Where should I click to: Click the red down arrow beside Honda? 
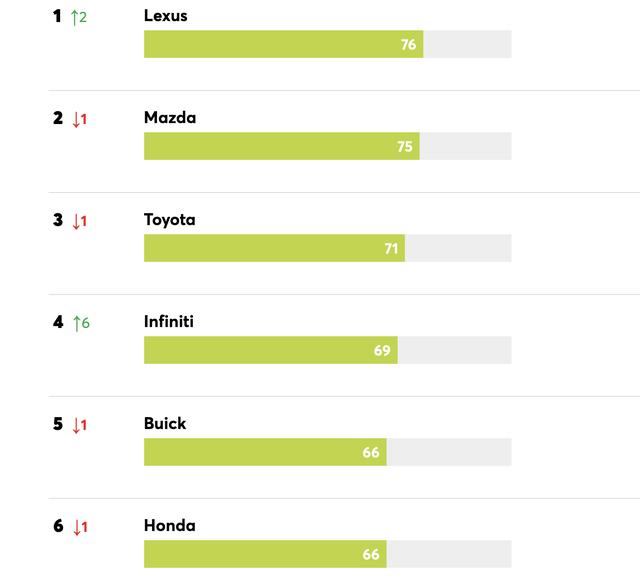click(75, 527)
